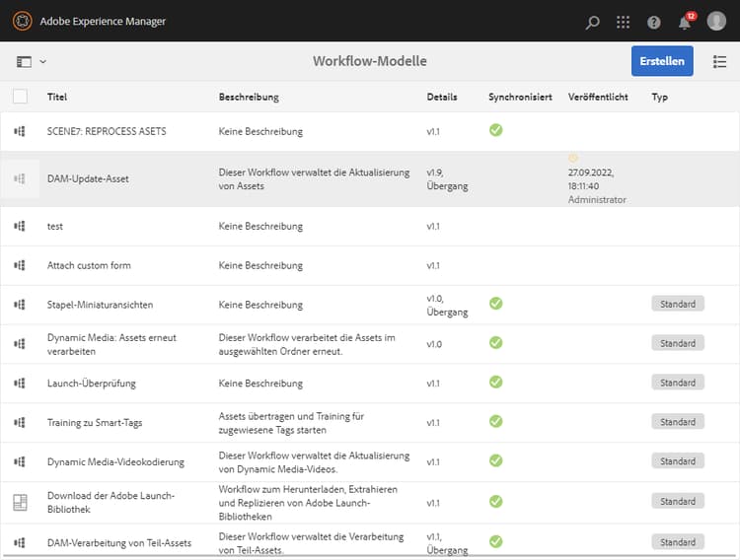
Task: Select the Training zu Smart-Tags title
Action: [x=95, y=422]
